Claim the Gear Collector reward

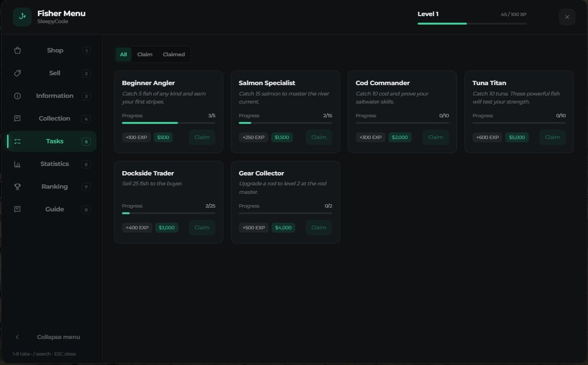(319, 227)
